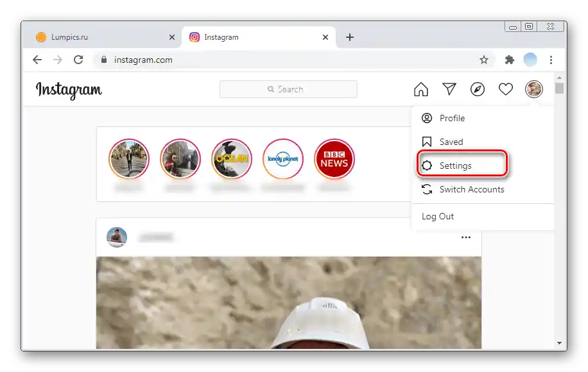Switch to the Lumpics.ru tab
Image resolution: width=588 pixels, height=372 pixels.
(x=103, y=37)
